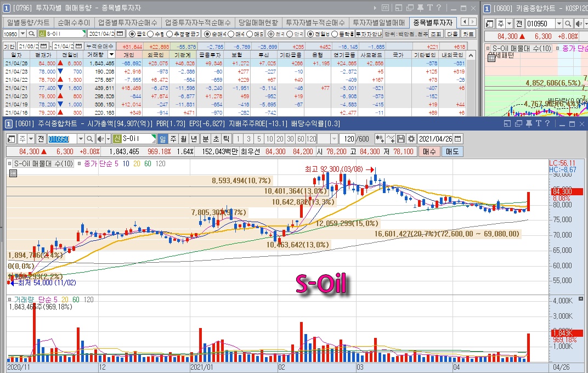
Task: Click grid table icon at chart top-left
Action: [13, 173]
